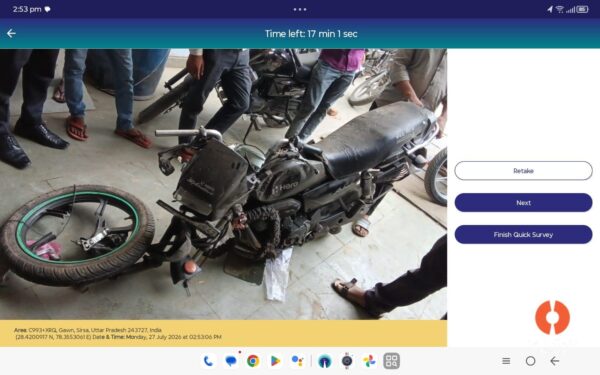This screenshot has height=375, width=600.
Task: Tap the orange circular logo icon
Action: pyautogui.click(x=552, y=318)
